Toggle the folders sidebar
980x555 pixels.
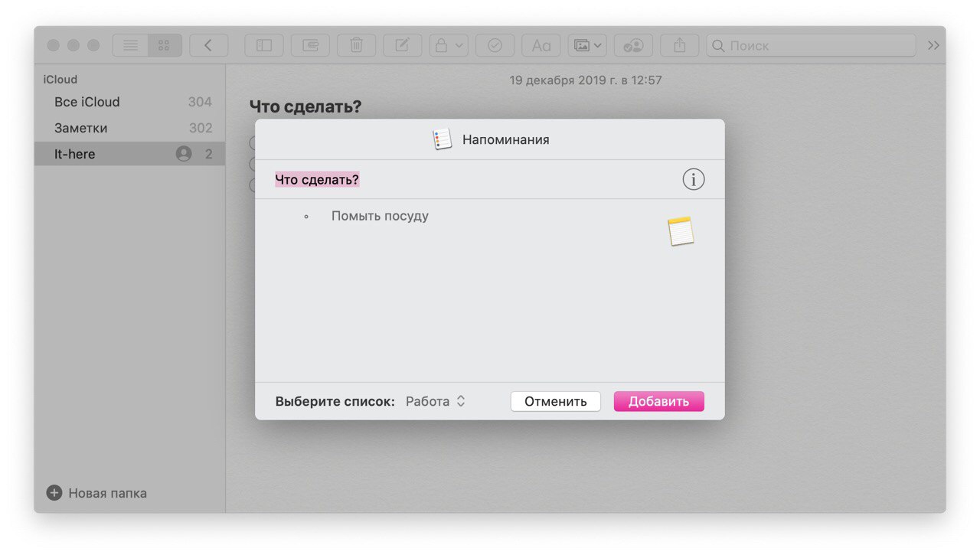pyautogui.click(x=264, y=46)
